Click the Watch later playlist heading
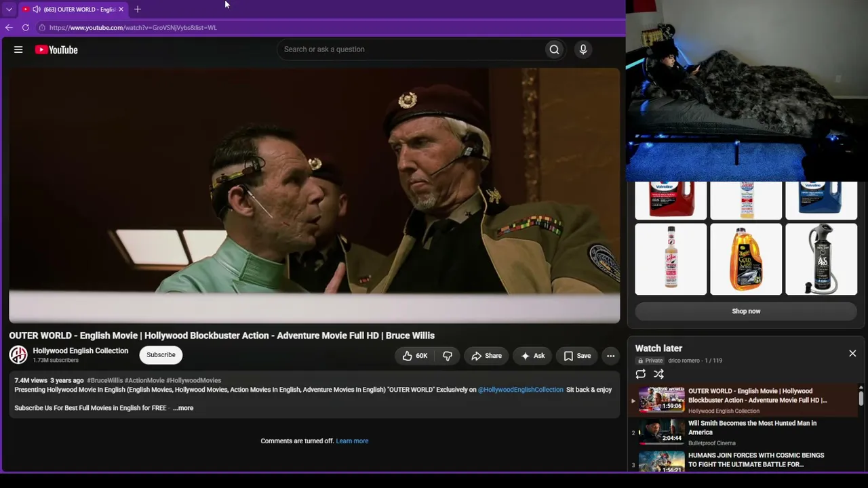Screen dimensions: 868x488 658,348
